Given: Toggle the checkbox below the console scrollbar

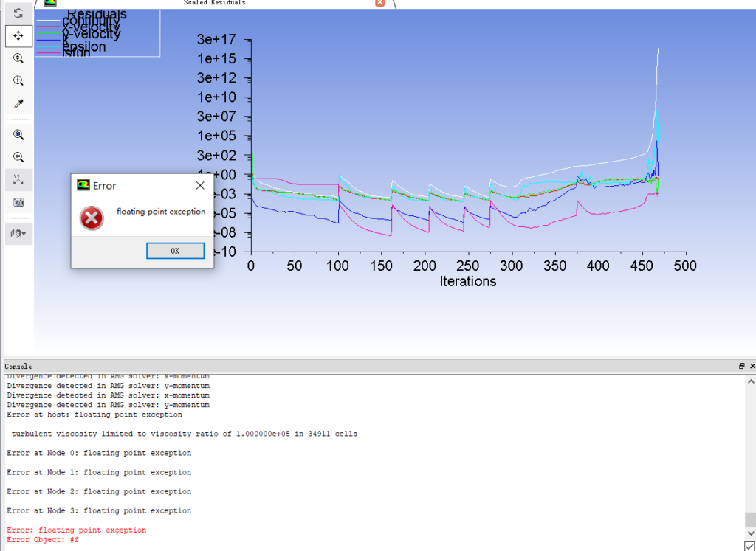Looking at the screenshot, I should (x=749, y=546).
